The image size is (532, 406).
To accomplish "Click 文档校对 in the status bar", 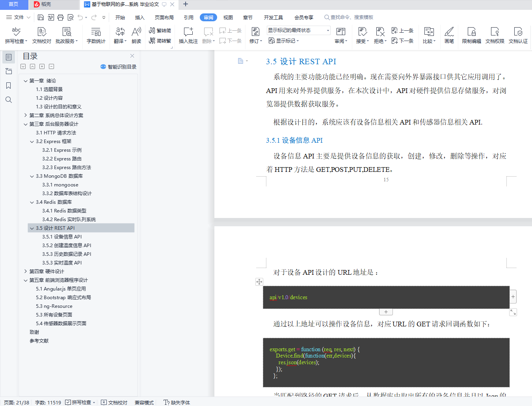I will (114, 402).
